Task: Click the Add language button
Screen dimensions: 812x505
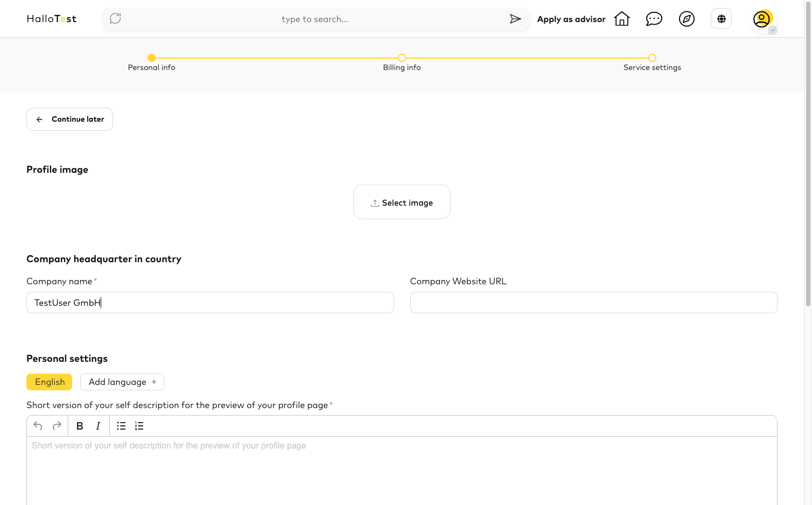Action: (x=122, y=382)
